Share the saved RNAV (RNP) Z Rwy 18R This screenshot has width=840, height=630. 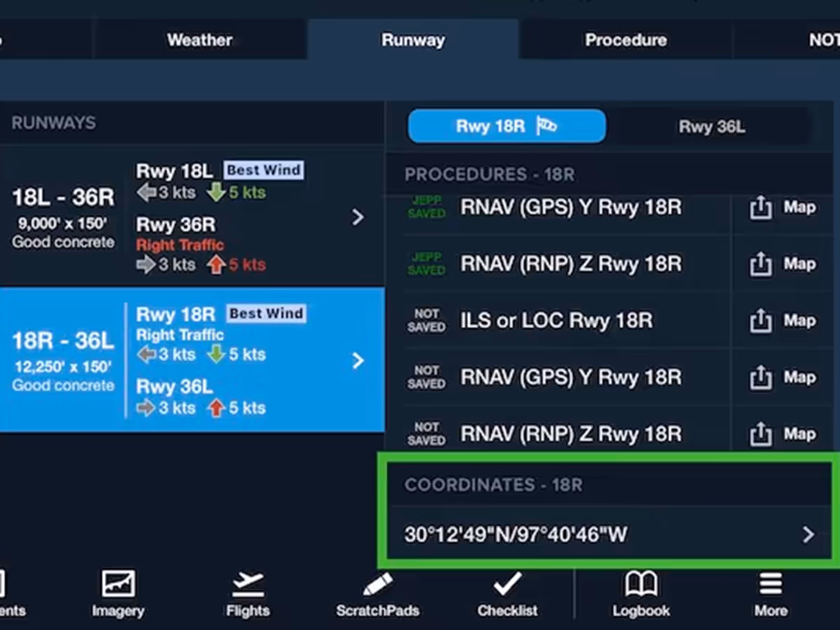pyautogui.click(x=760, y=264)
